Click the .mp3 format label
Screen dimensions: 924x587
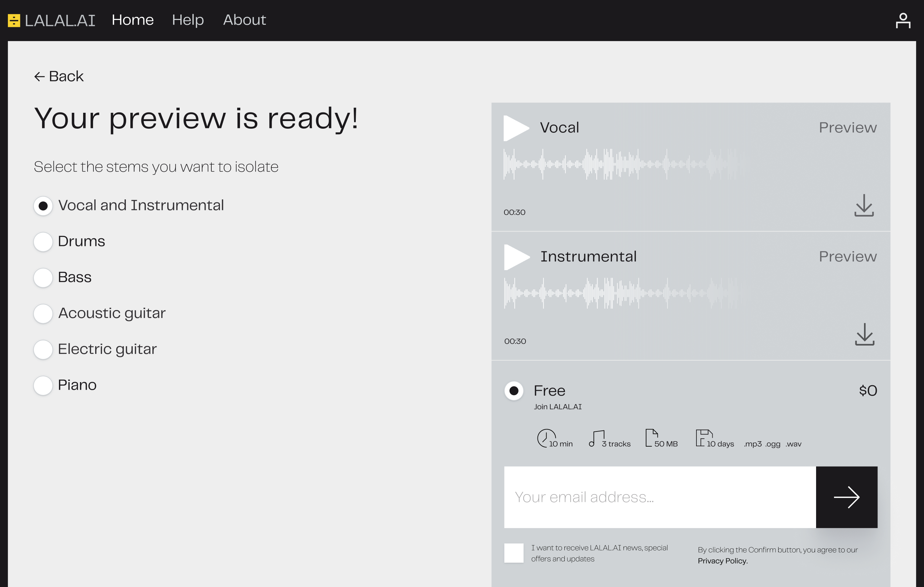[753, 444]
